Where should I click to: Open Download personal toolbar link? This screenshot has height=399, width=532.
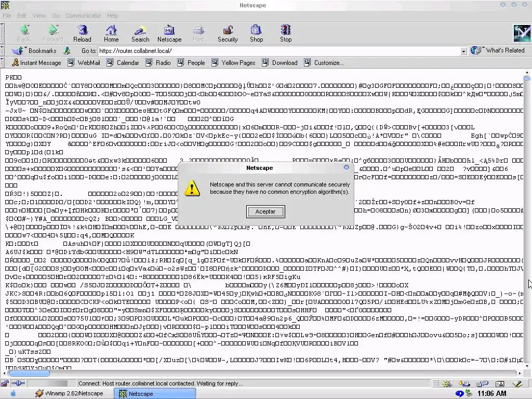[x=280, y=63]
